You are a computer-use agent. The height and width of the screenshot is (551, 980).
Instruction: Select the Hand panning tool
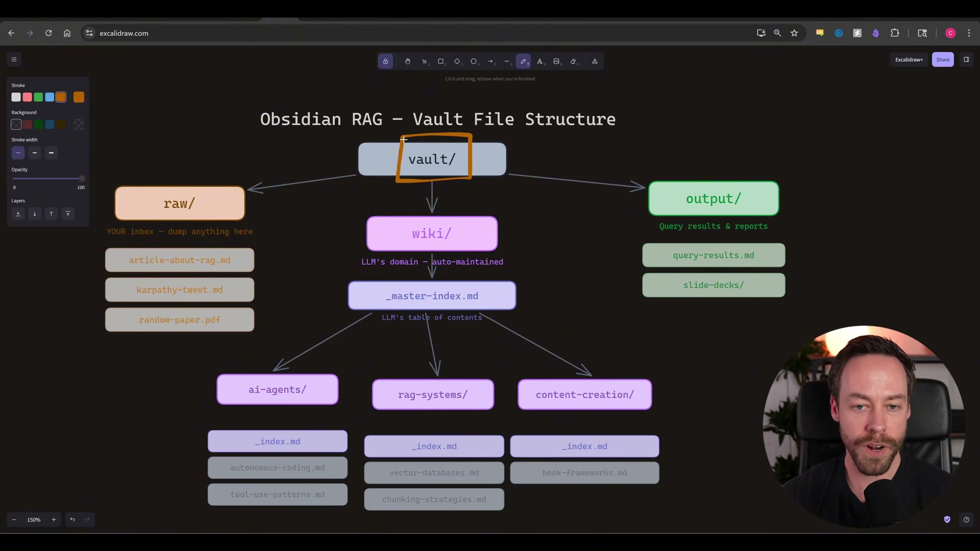click(407, 61)
